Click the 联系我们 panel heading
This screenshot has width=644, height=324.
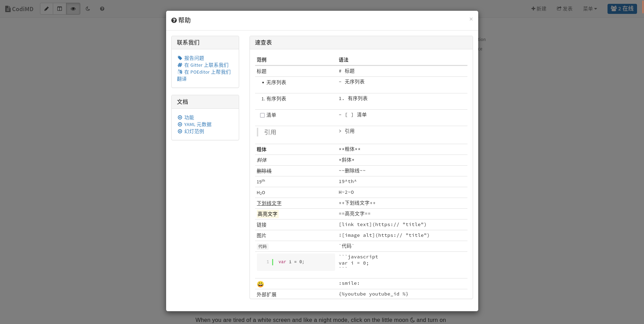click(205, 43)
